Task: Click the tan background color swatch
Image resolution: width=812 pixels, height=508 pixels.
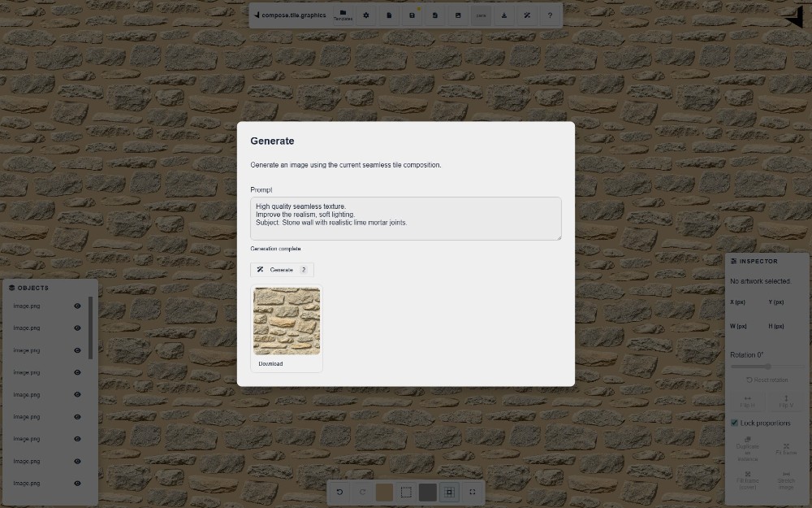Action: click(384, 492)
